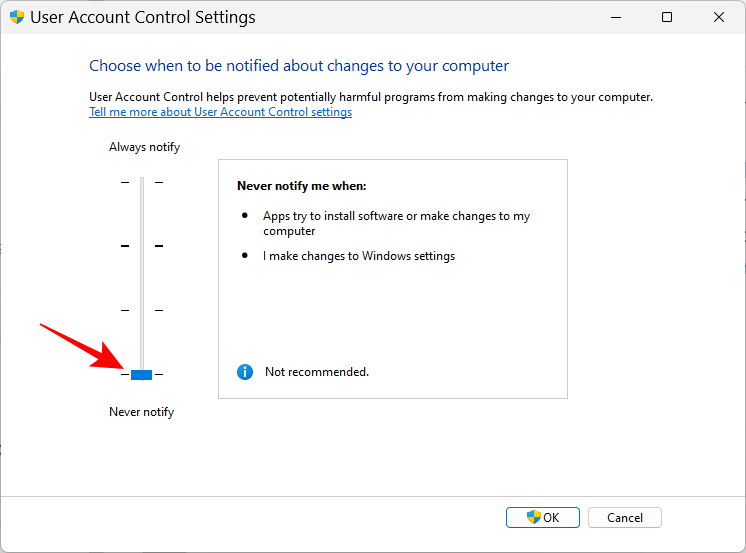The height and width of the screenshot is (553, 746).
Task: Click the blue slider thumb at Never notify
Action: pyautogui.click(x=141, y=375)
